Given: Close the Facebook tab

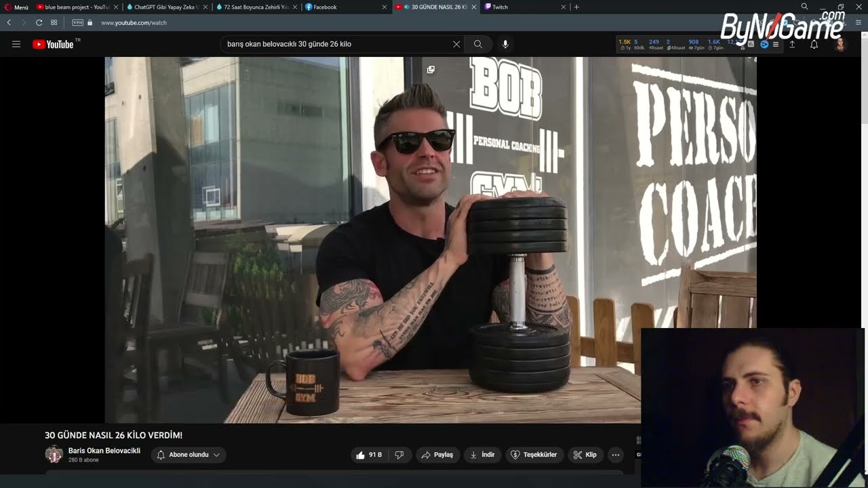Looking at the screenshot, I should coord(384,7).
